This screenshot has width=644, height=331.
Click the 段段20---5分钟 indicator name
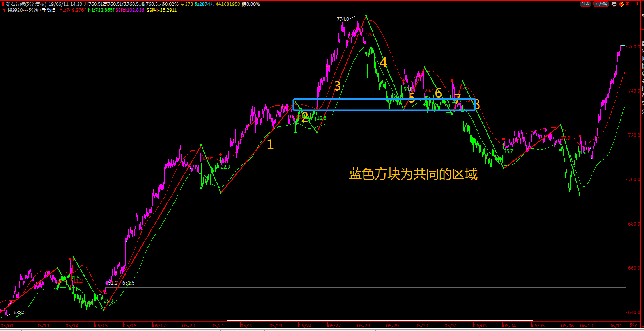[x=24, y=10]
